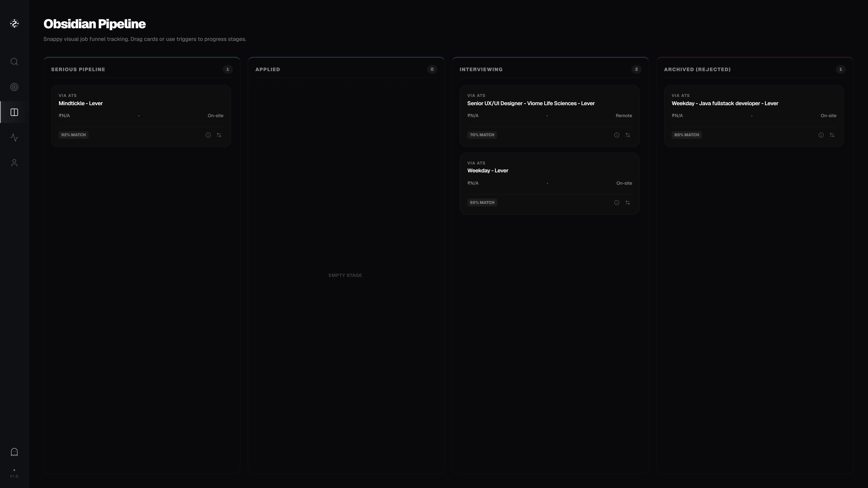The height and width of the screenshot is (488, 868).
Task: Click Applied count badge 0
Action: pyautogui.click(x=432, y=69)
